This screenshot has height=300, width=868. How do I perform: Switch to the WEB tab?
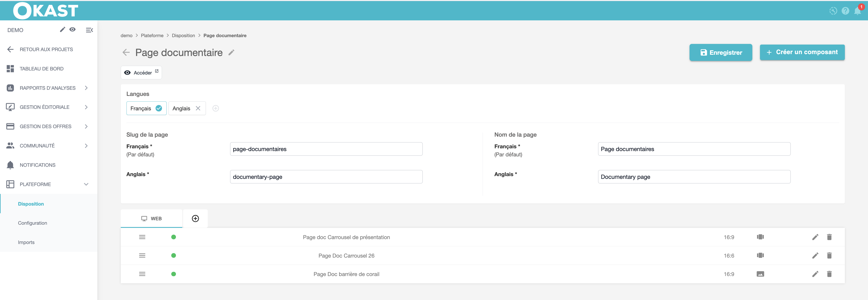point(152,219)
